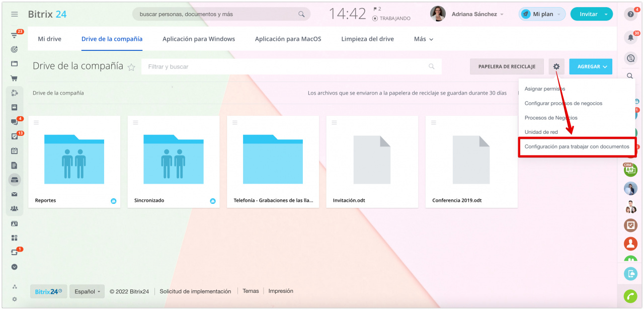Image resolution: width=644 pixels, height=310 pixels.
Task: Open the Español language dropdown
Action: tap(87, 291)
